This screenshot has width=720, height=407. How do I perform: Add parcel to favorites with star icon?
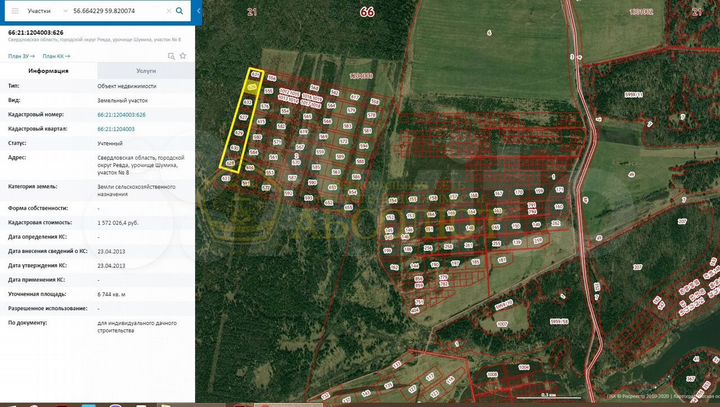pyautogui.click(x=183, y=56)
